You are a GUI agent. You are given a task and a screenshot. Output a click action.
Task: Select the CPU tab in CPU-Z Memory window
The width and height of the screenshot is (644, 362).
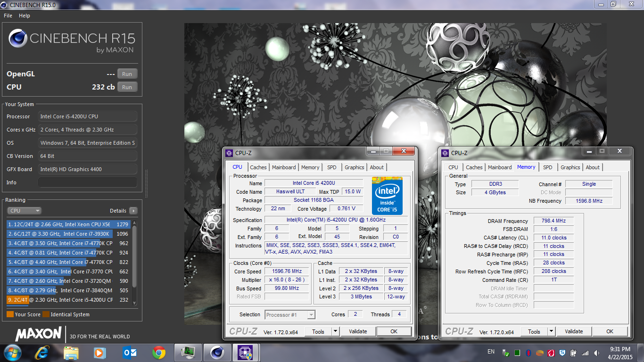pos(454,167)
